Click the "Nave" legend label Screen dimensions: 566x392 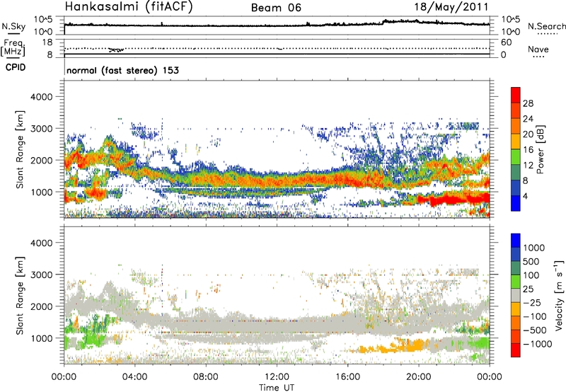click(x=538, y=49)
